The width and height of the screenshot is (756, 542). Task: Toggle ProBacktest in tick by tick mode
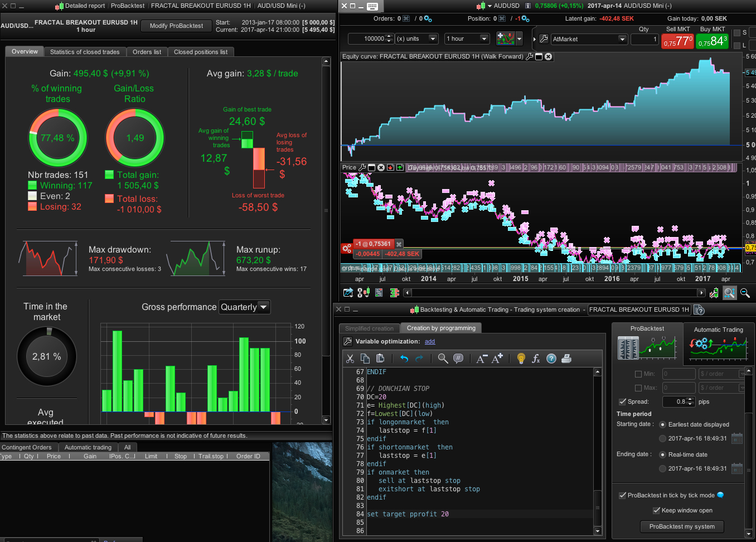tap(623, 495)
